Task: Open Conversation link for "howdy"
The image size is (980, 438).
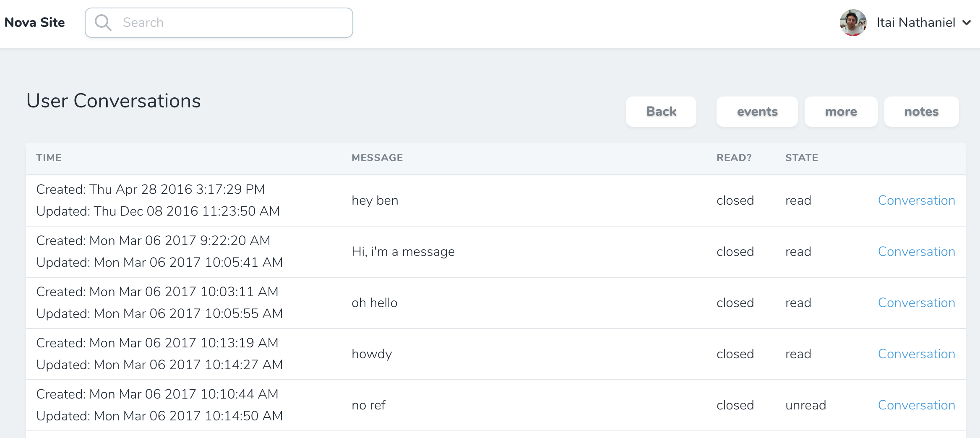Action: pos(916,354)
